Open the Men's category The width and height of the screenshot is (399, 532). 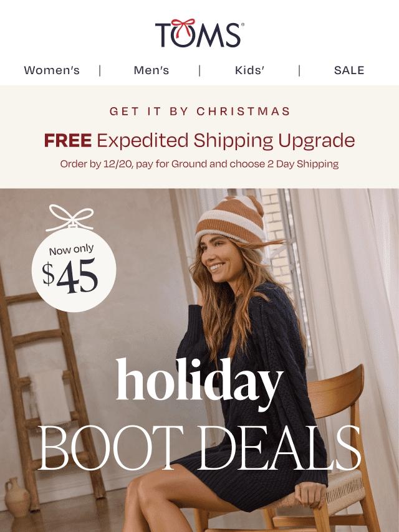pyautogui.click(x=151, y=70)
